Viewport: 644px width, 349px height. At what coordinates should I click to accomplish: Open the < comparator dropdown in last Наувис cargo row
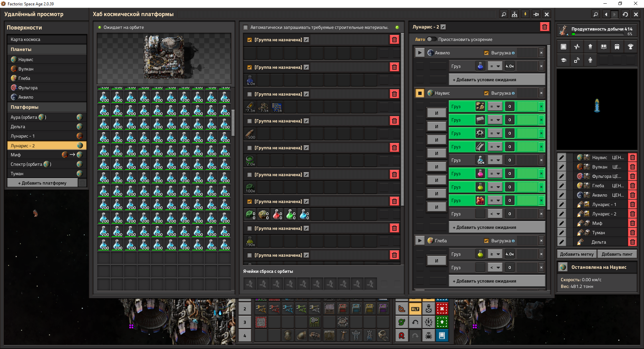click(x=495, y=214)
